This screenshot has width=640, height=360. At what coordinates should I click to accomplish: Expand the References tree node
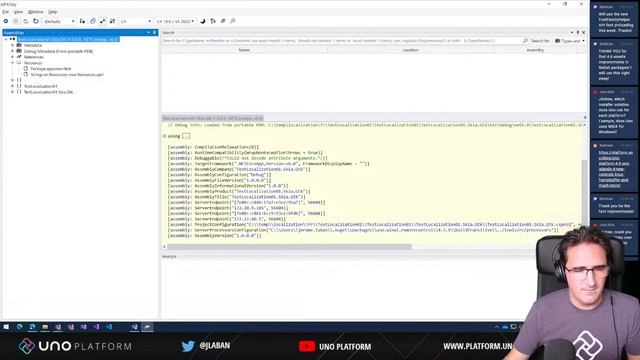(x=12, y=57)
